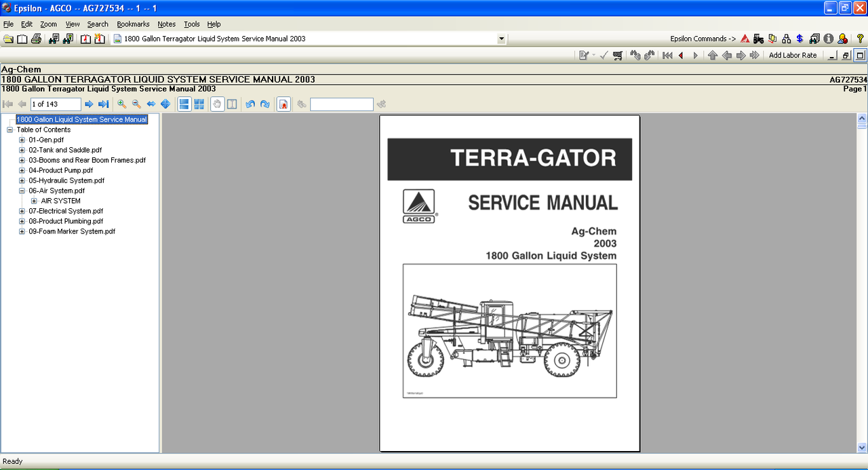Image resolution: width=868 pixels, height=470 pixels.
Task: Click the tractor icon in Epsilon Commands
Action: tap(759, 39)
